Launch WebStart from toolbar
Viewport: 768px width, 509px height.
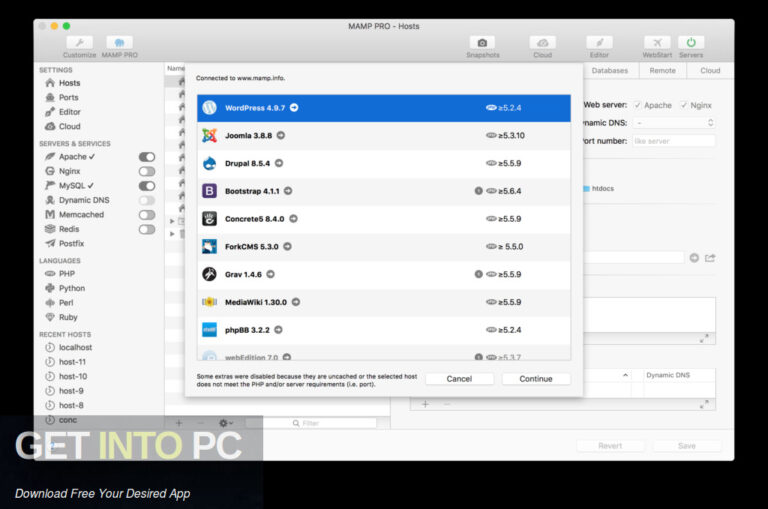pyautogui.click(x=657, y=43)
